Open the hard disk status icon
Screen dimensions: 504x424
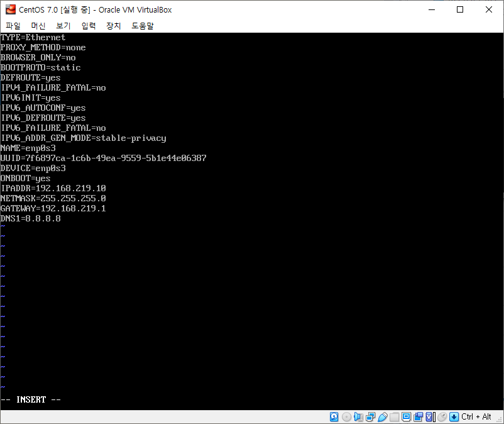[334, 416]
